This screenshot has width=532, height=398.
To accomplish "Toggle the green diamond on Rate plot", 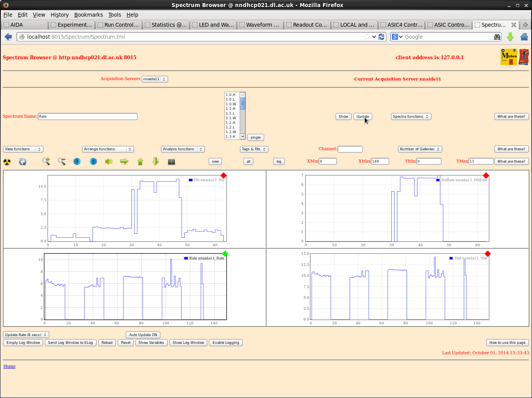I will pyautogui.click(x=225, y=254).
